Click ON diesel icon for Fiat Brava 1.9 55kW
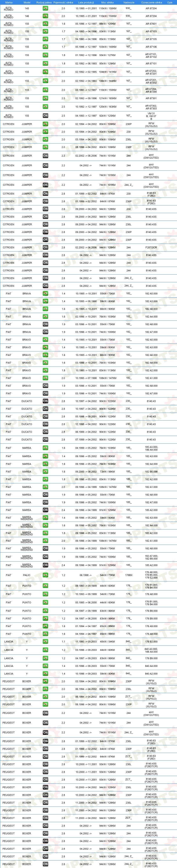 [x=45, y=324]
